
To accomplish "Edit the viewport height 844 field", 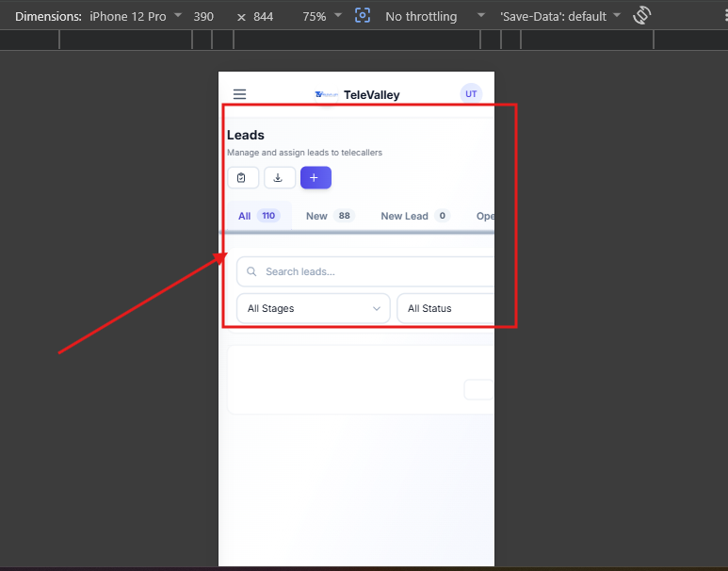I will pyautogui.click(x=264, y=17).
